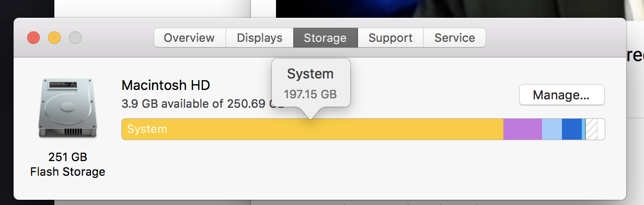Click the light blue storage bar segment
The height and width of the screenshot is (205, 644).
point(552,129)
